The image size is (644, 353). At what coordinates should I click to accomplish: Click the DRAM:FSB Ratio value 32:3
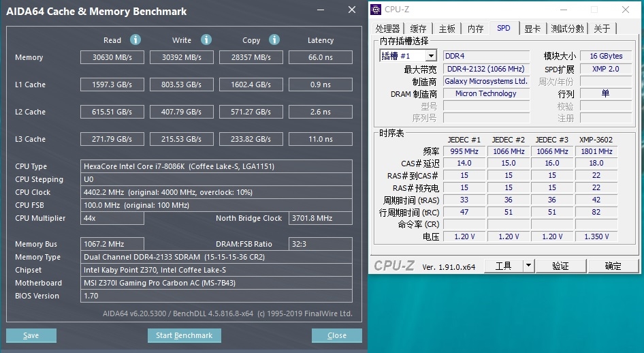click(x=321, y=244)
